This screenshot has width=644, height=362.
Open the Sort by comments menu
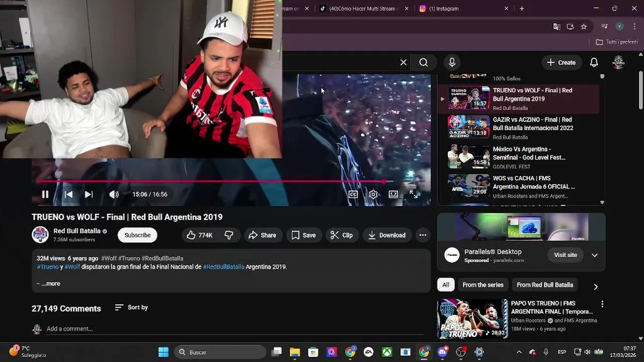[x=131, y=307]
